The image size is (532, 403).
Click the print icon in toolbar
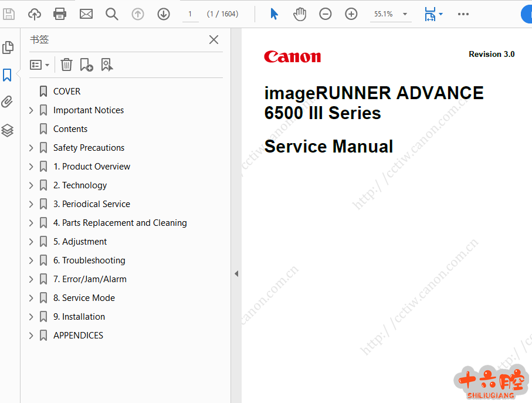60,14
